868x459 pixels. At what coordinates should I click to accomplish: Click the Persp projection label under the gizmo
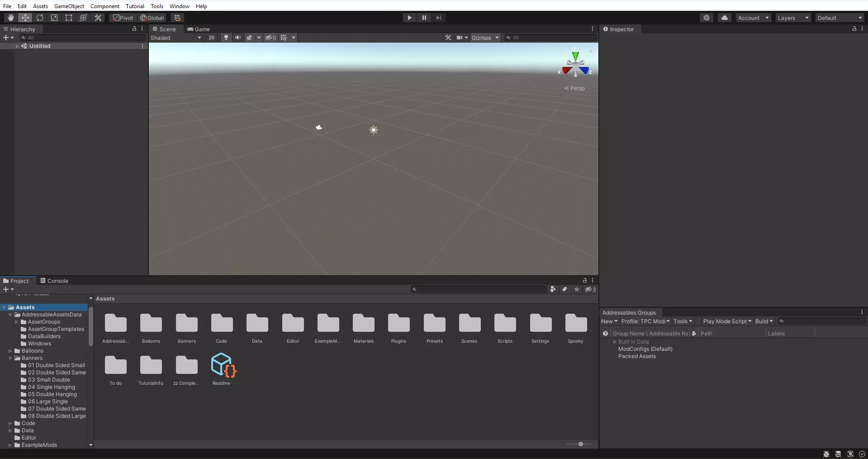pyautogui.click(x=574, y=88)
